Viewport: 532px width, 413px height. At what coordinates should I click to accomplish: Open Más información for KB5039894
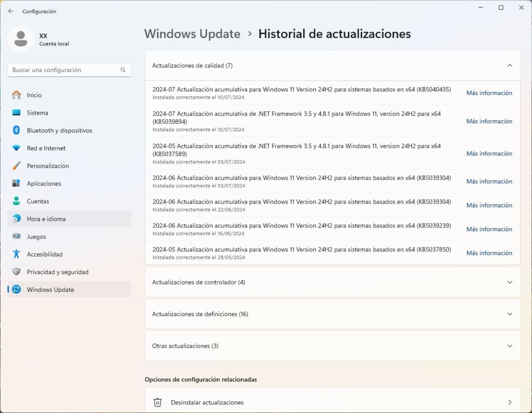click(489, 121)
